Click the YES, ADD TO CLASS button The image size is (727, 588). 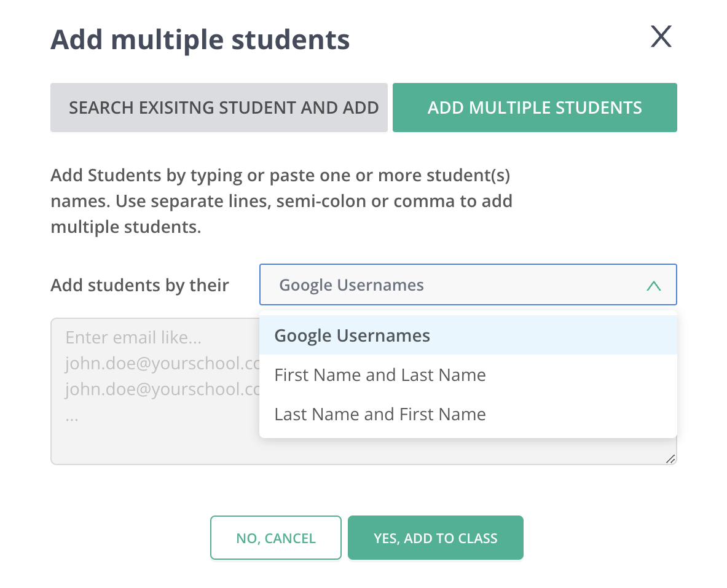pyautogui.click(x=435, y=538)
